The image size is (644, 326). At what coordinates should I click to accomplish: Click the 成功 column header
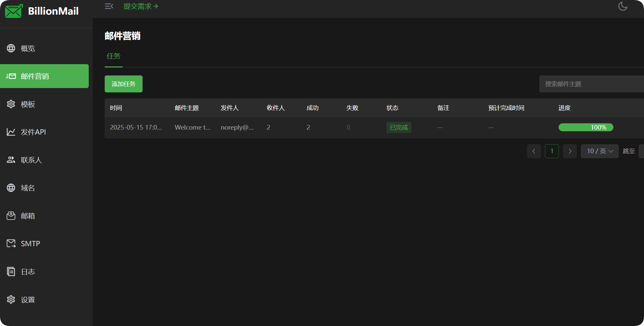coord(312,108)
